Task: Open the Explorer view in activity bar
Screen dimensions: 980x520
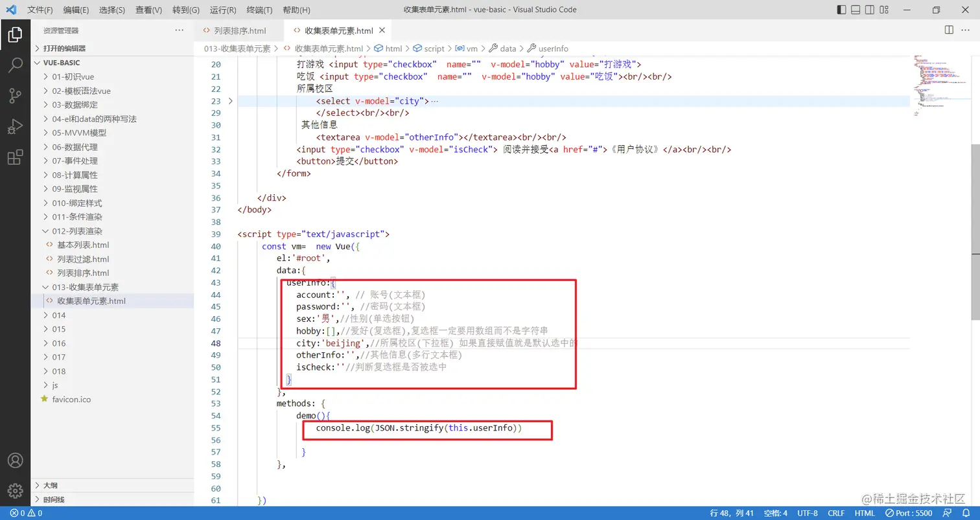Action: (15, 35)
